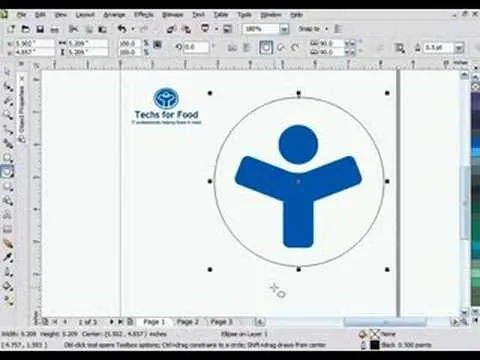The width and height of the screenshot is (480, 360).
Task: Switch shape to Arc mode on property bar
Action: click(295, 48)
